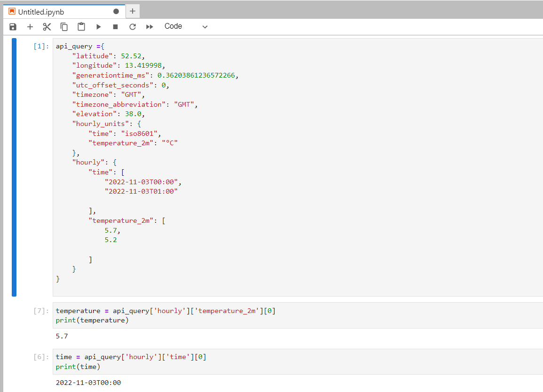Click the notebook icon in Untitled.ipynb tab
Viewport: 543px width, 392px height.
(x=12, y=11)
